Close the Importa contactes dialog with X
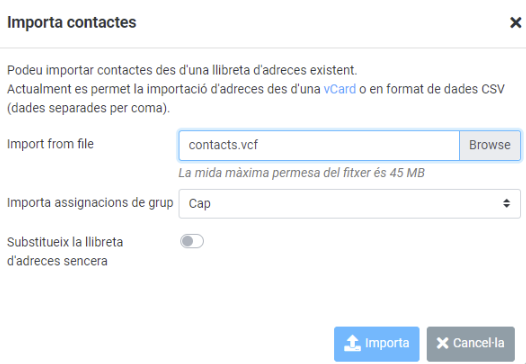Screen dimensions: 526x364 coord(515,23)
